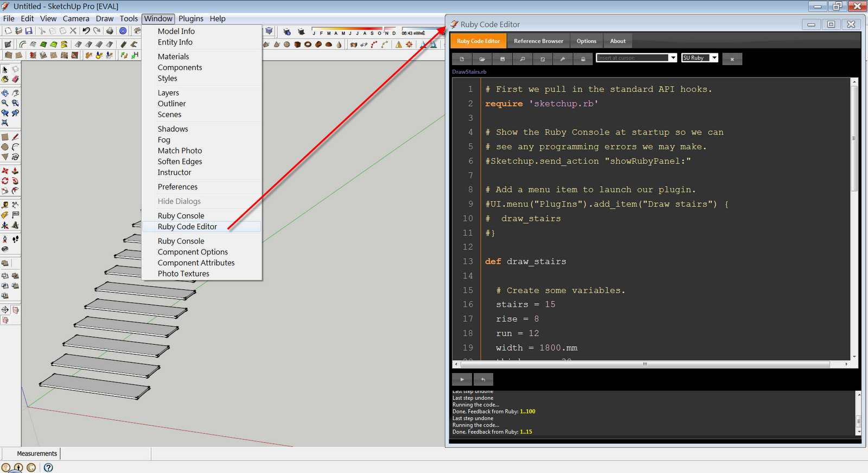Click wrench icon in Ruby Code Editor toolbar
The width and height of the screenshot is (868, 473).
point(563,59)
